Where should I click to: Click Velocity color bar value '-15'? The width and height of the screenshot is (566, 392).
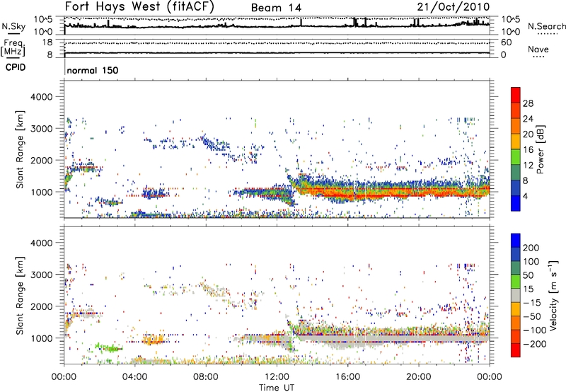531,303
